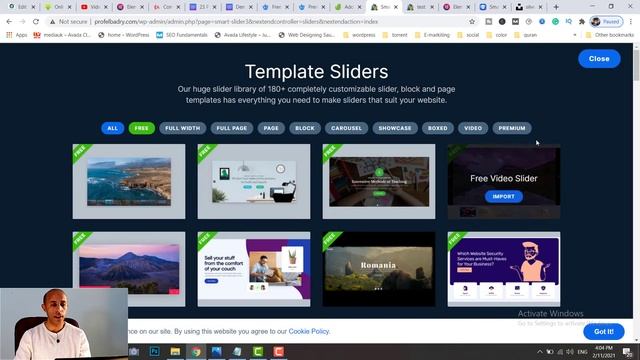
Task: Click the page vertical scrollbar thumb
Action: pyautogui.click(x=636, y=65)
